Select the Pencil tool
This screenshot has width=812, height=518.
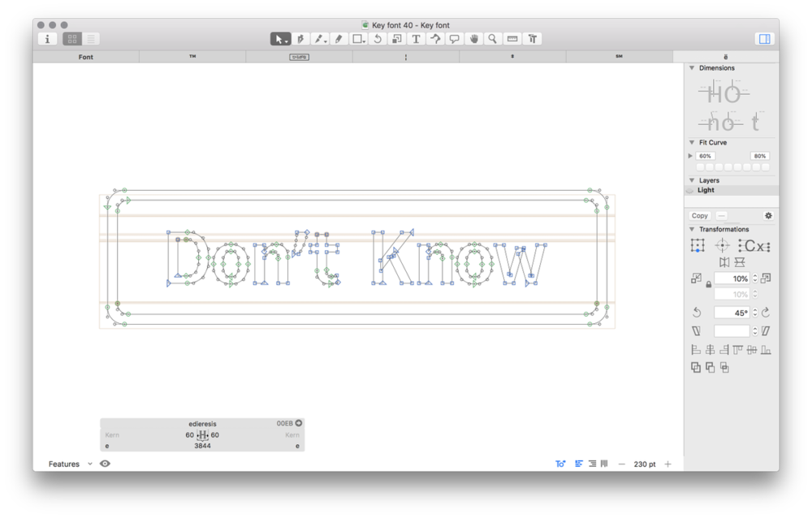click(x=339, y=39)
